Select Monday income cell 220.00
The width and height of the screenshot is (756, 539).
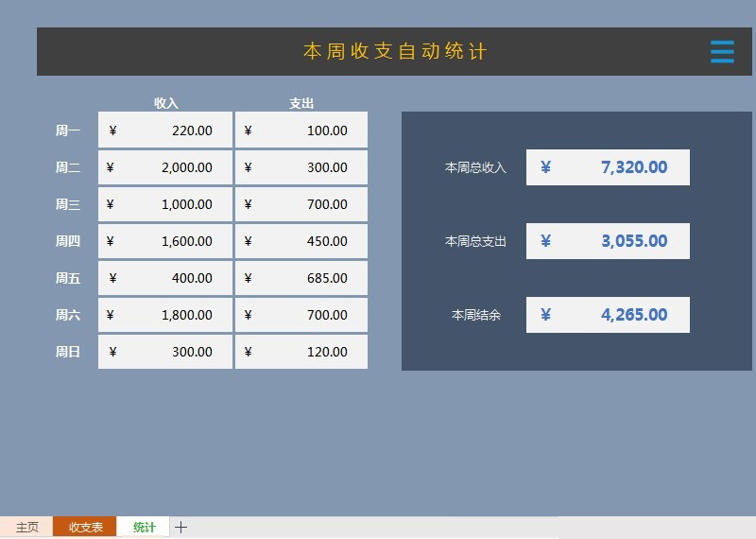165,130
